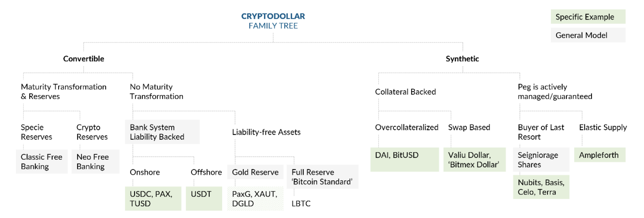The height and width of the screenshot is (218, 644).
Task: Click the Bank System Liability Backed box
Action: tap(162, 132)
